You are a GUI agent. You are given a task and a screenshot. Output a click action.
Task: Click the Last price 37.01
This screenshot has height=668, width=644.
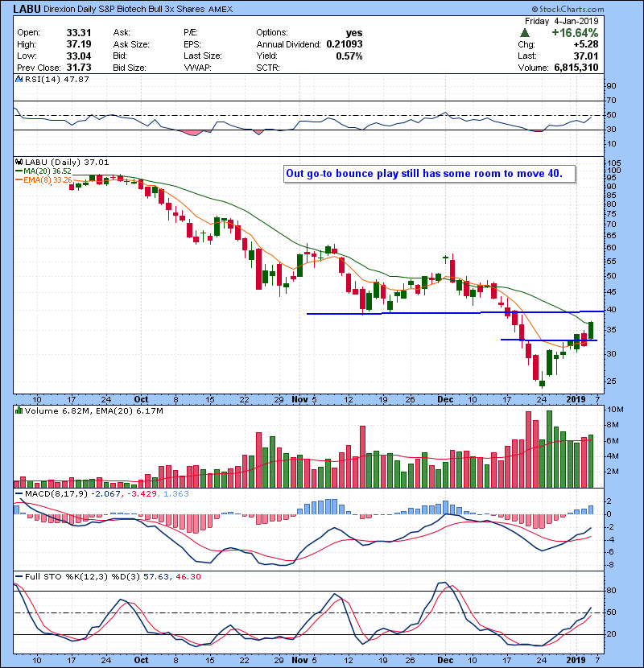point(585,56)
